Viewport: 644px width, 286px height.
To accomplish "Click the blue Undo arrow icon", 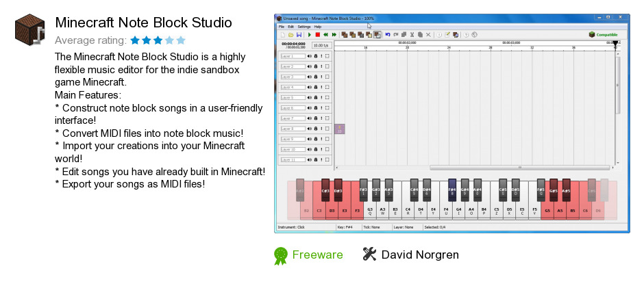I will [x=388, y=35].
